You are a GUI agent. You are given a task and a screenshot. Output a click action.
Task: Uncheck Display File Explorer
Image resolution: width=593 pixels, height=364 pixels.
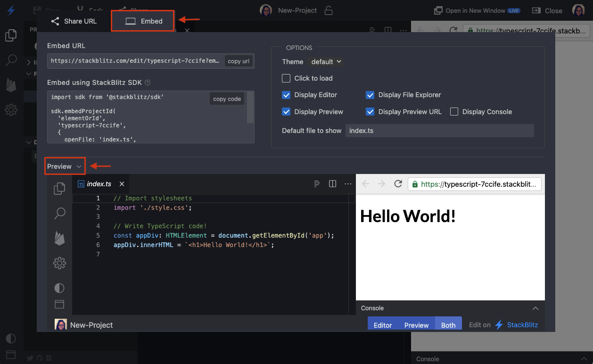(370, 95)
